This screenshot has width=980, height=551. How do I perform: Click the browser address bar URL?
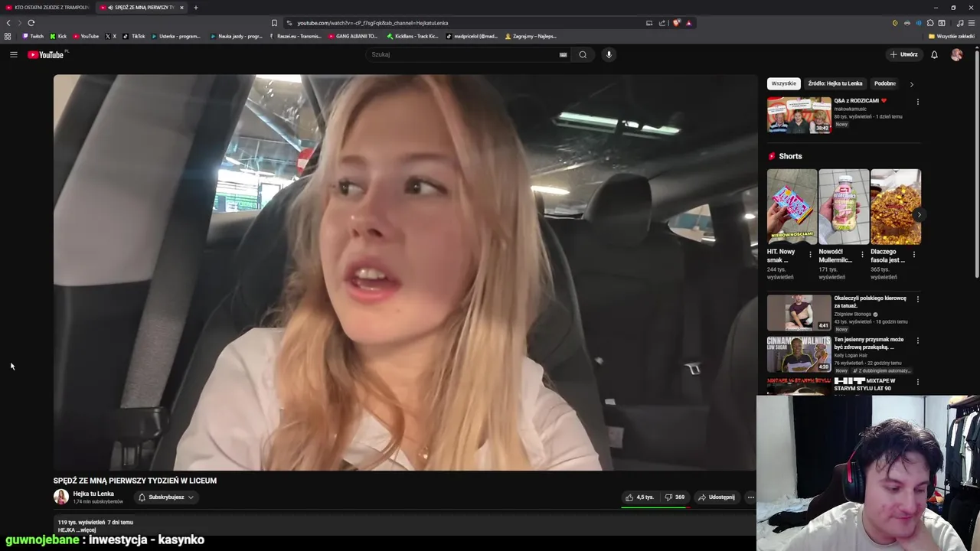click(373, 23)
